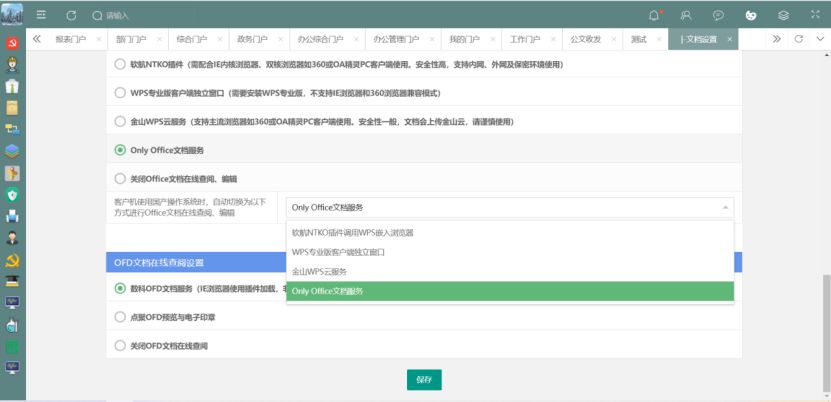This screenshot has height=402, width=831.
Task: Select the 金山WPS云服务 radio button
Action: (x=120, y=121)
